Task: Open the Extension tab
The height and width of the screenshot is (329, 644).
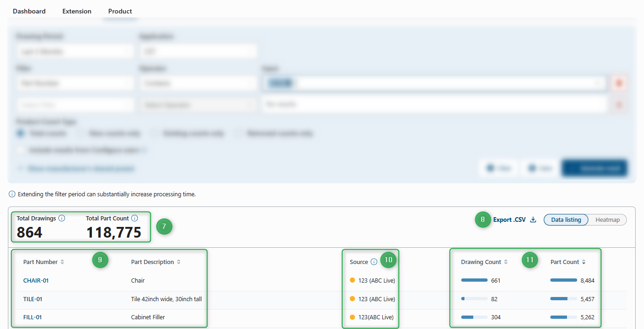Action: [x=77, y=11]
